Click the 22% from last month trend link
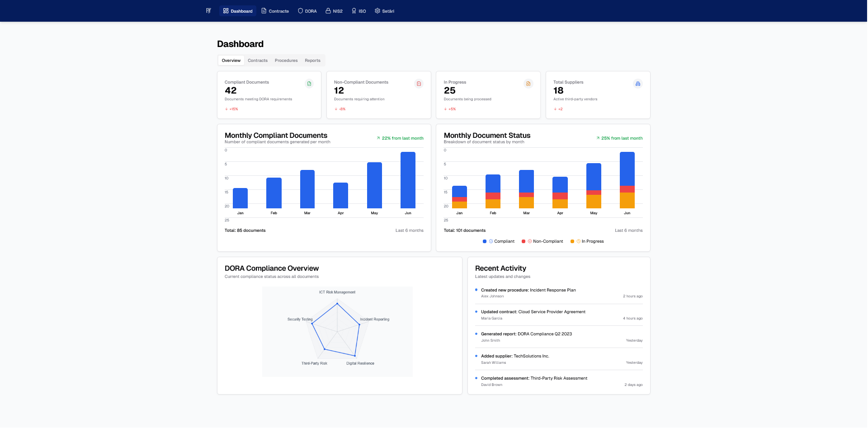868x428 pixels. pyautogui.click(x=400, y=138)
